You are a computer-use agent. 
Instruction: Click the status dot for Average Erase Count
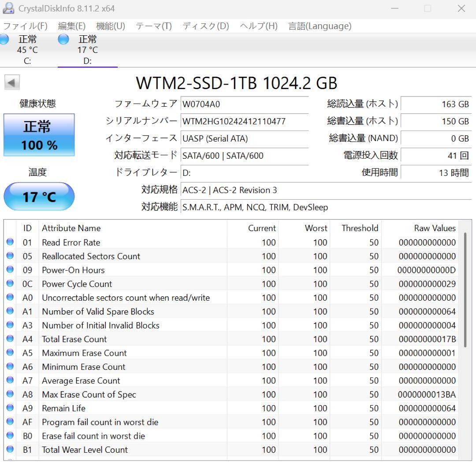[x=10, y=380]
